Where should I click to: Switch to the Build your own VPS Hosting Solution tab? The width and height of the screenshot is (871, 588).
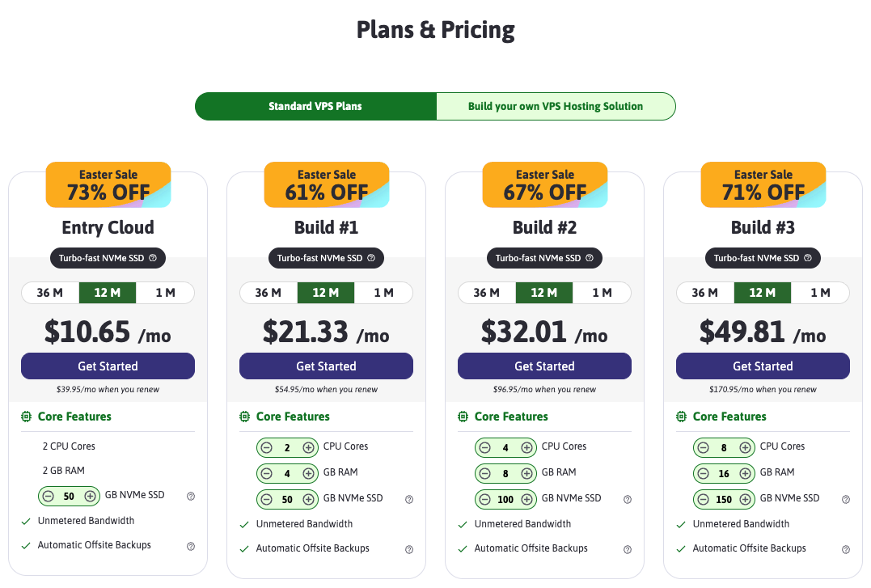point(556,106)
